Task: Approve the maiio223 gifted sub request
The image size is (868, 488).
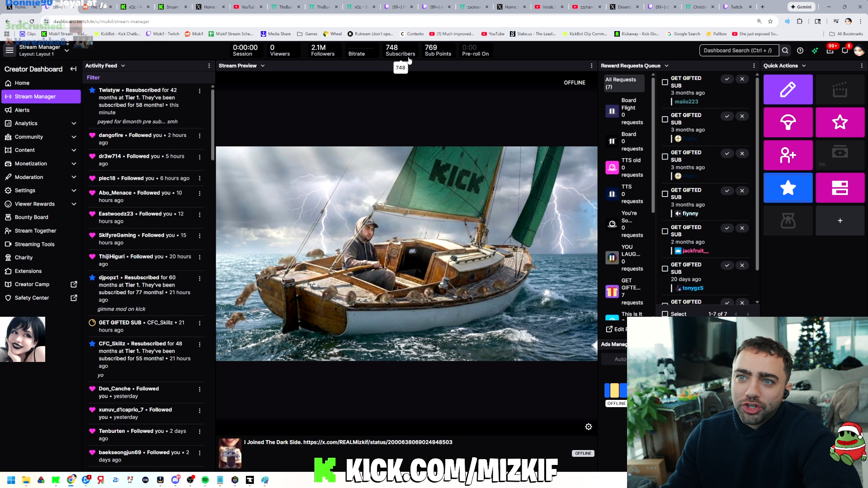Action: click(x=726, y=79)
